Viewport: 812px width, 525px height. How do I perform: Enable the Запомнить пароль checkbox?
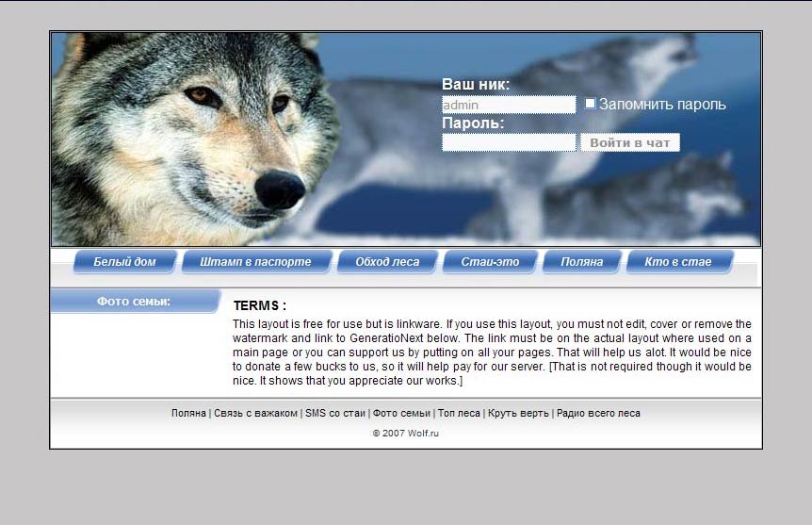coord(590,103)
